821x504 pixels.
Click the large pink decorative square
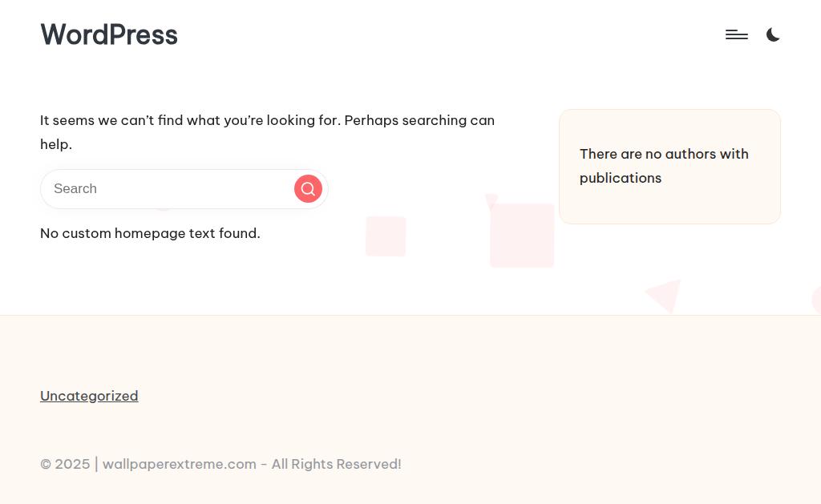point(522,236)
